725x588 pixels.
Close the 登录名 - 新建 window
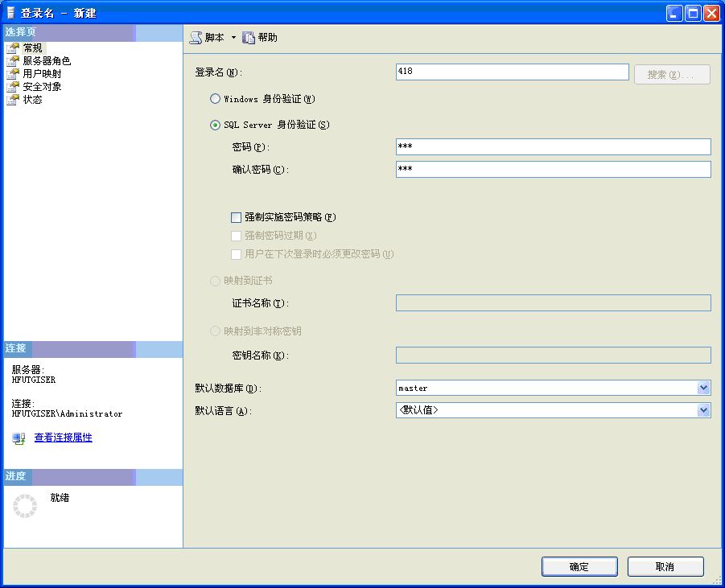tap(711, 14)
